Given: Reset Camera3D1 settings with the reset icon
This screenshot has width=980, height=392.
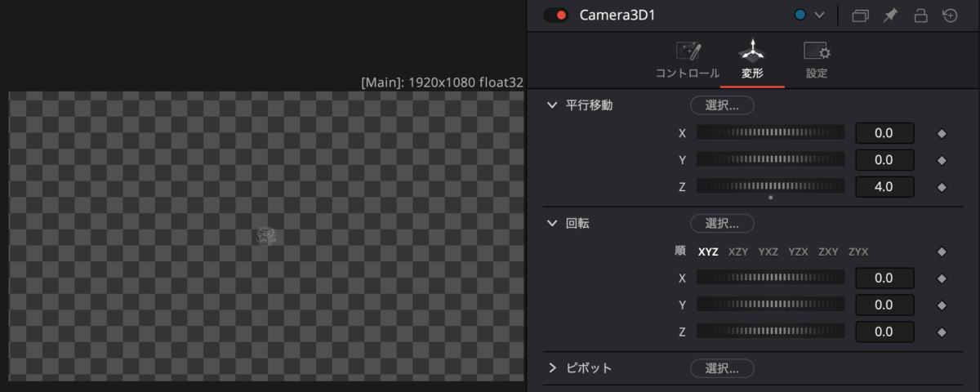Looking at the screenshot, I should (950, 15).
